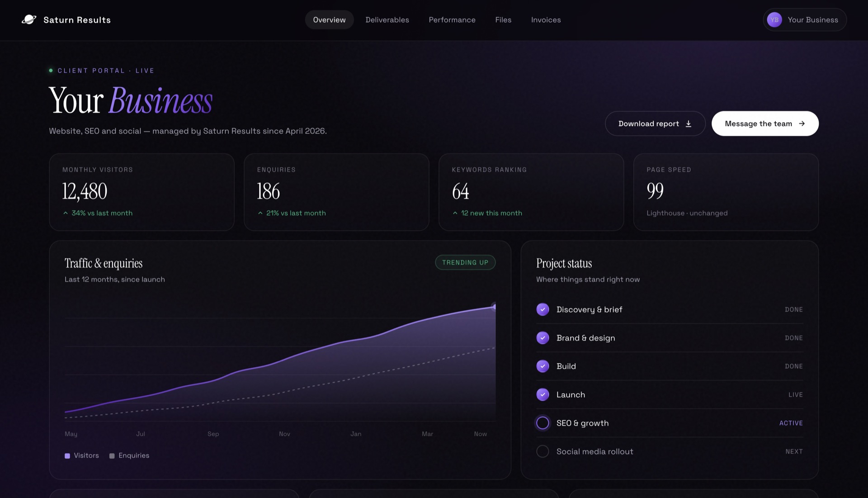
Task: Click the SEO & growth status circle
Action: pyautogui.click(x=542, y=423)
